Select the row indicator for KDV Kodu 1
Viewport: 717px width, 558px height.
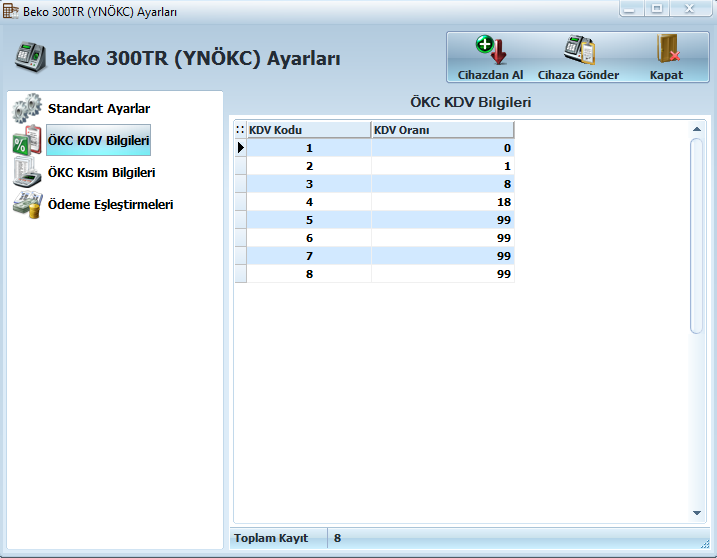coord(240,148)
